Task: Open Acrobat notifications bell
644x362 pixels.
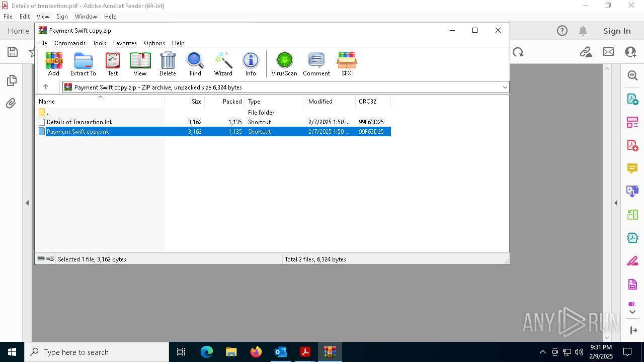Action: [583, 31]
